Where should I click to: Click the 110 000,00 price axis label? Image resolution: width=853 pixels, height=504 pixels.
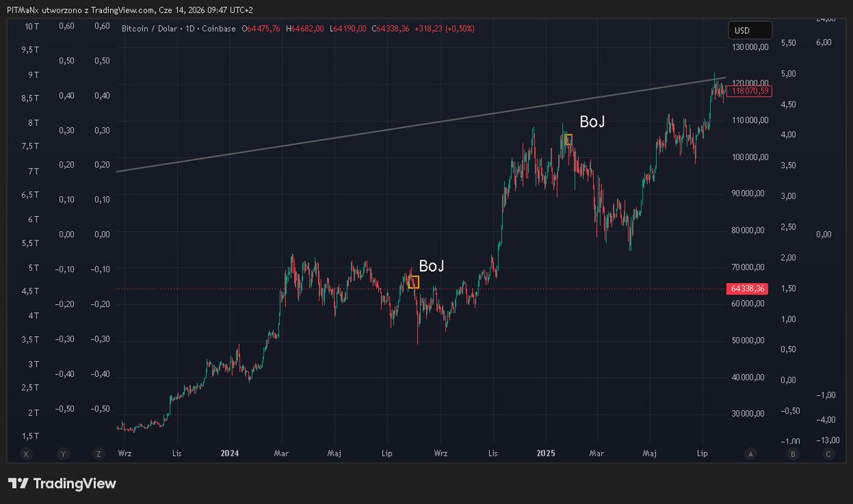tap(749, 120)
